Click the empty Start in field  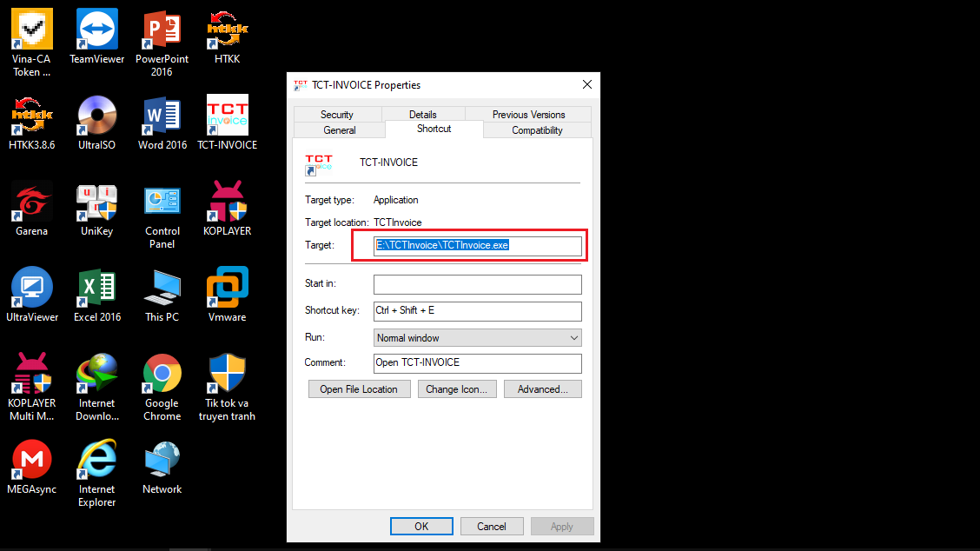[x=478, y=284]
